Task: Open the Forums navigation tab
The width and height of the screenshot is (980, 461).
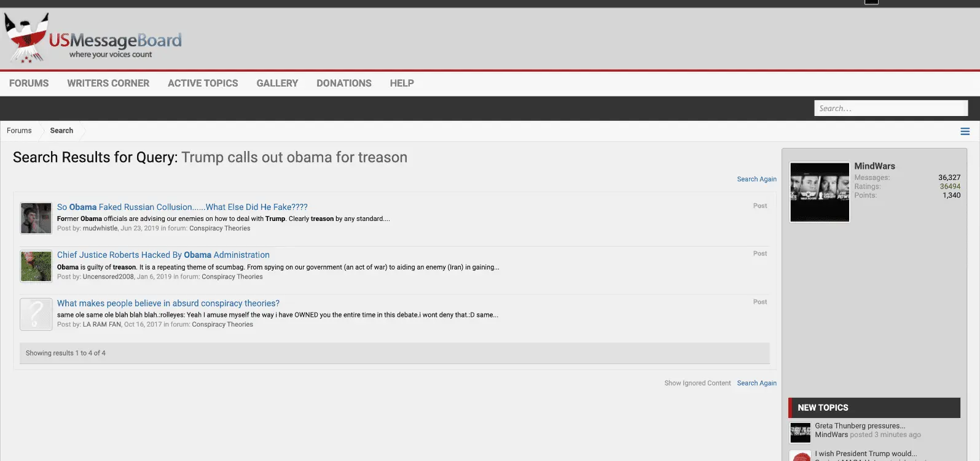Action: pos(29,83)
